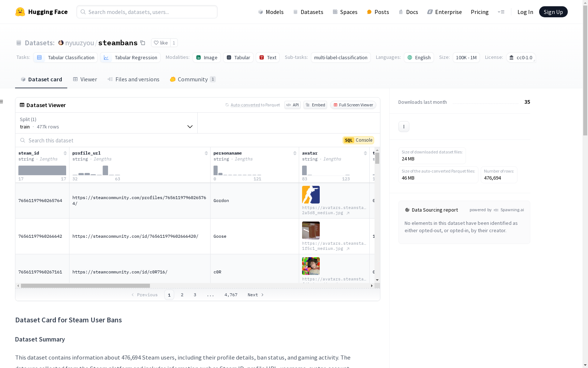Copy dataset name with the copy icon
Screen dimensions: 588x368
click(x=143, y=43)
